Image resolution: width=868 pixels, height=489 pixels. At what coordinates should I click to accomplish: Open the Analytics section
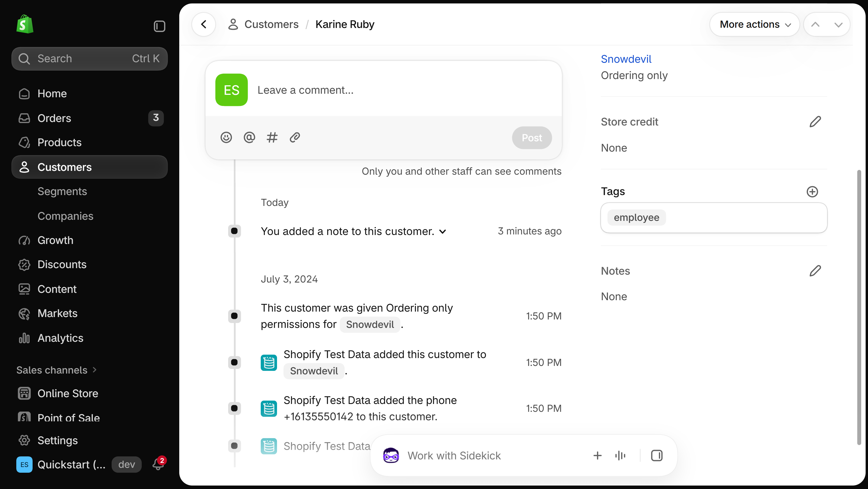coord(90,338)
